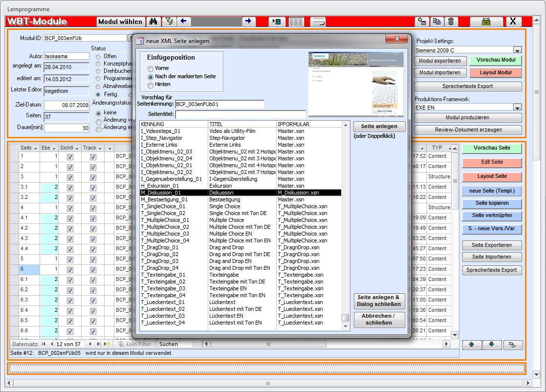Image resolution: width=546 pixels, height=392 pixels.
Task: Click the trash can delete icon
Action: click(451, 22)
